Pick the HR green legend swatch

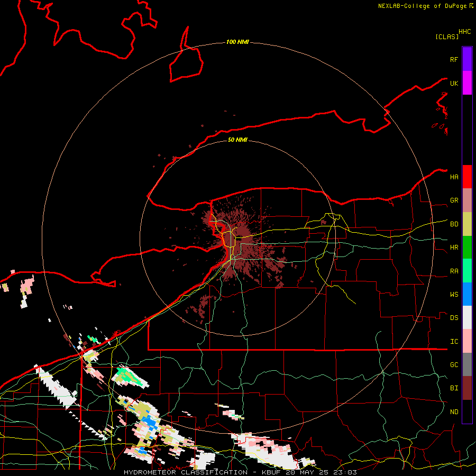[x=467, y=248]
